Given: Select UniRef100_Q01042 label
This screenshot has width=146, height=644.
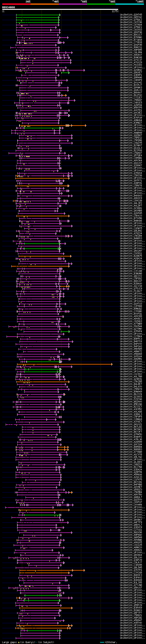Looking at the screenshot, I should [x=131, y=83].
